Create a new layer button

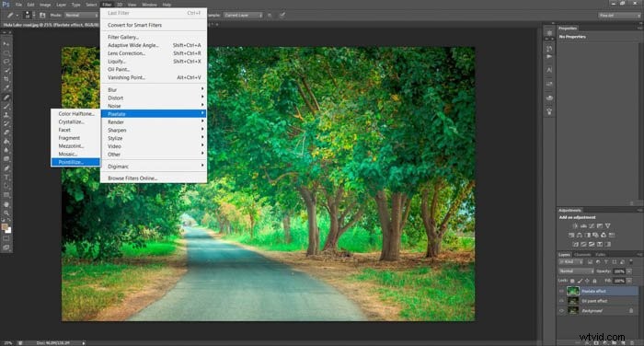point(622,342)
